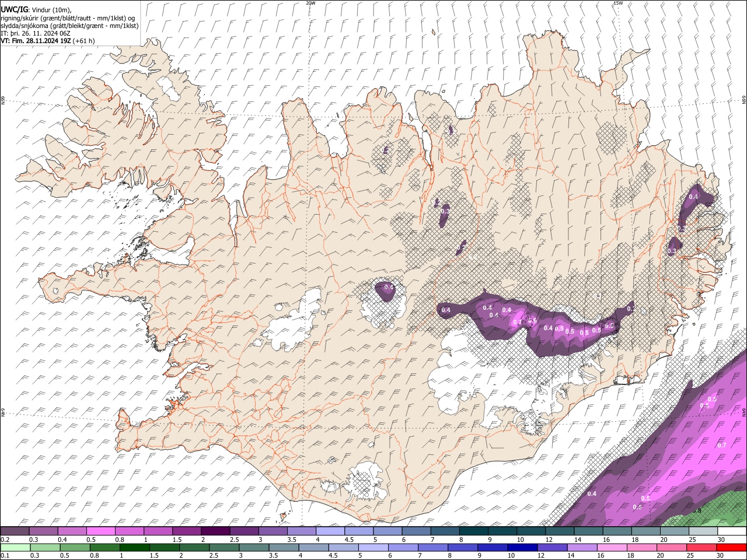Click the 'slydda/snjókoma' legend description line
Image resolution: width=747 pixels, height=560 pixels.
pyautogui.click(x=70, y=26)
